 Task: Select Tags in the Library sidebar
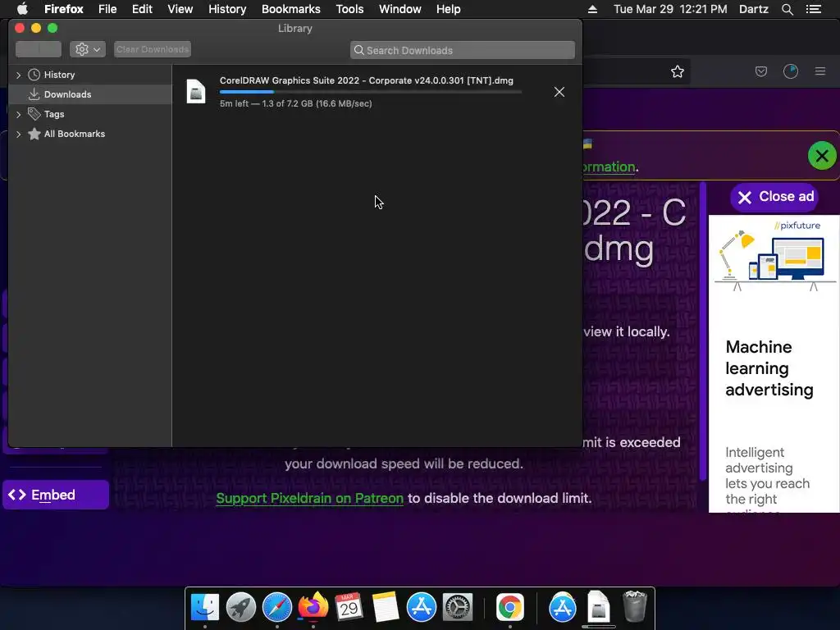pyautogui.click(x=53, y=114)
